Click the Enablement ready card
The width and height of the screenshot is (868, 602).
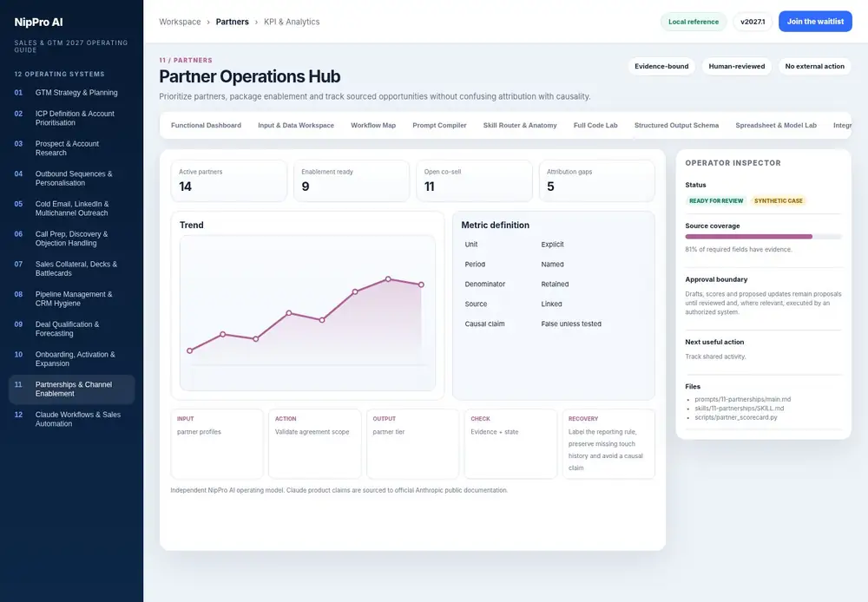coord(352,181)
